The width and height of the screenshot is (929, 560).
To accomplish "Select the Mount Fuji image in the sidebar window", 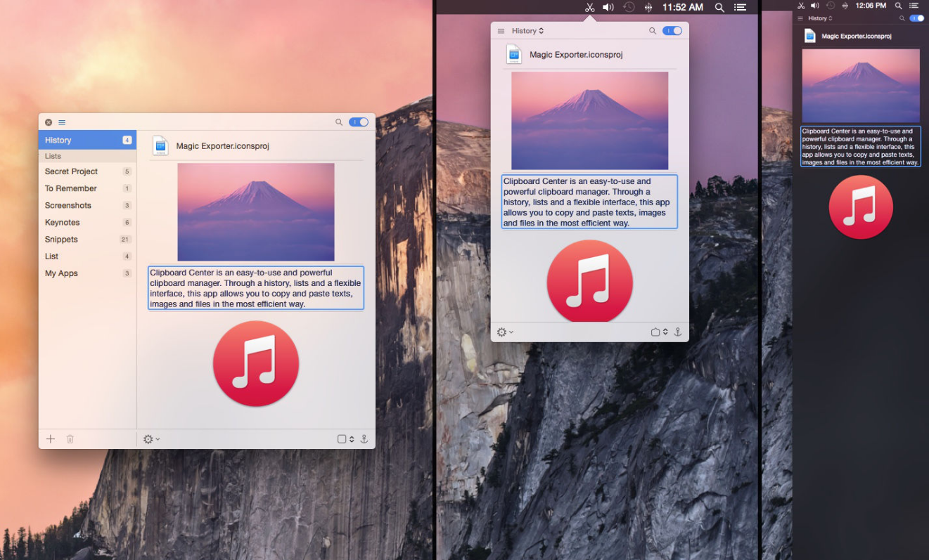I will pos(256,212).
